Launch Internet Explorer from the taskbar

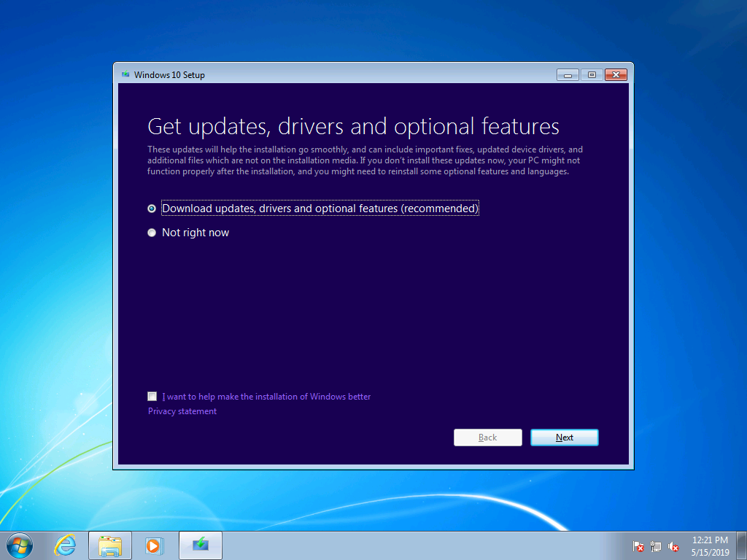point(65,545)
